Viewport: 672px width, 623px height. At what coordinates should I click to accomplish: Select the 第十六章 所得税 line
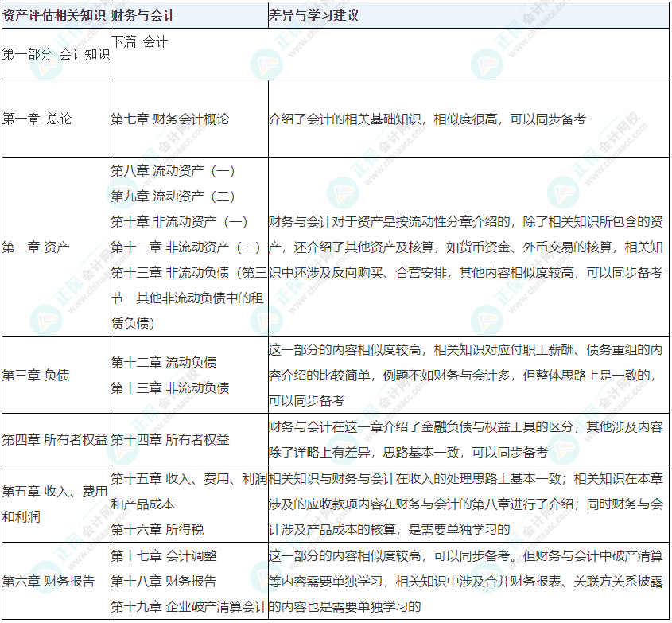tap(157, 529)
